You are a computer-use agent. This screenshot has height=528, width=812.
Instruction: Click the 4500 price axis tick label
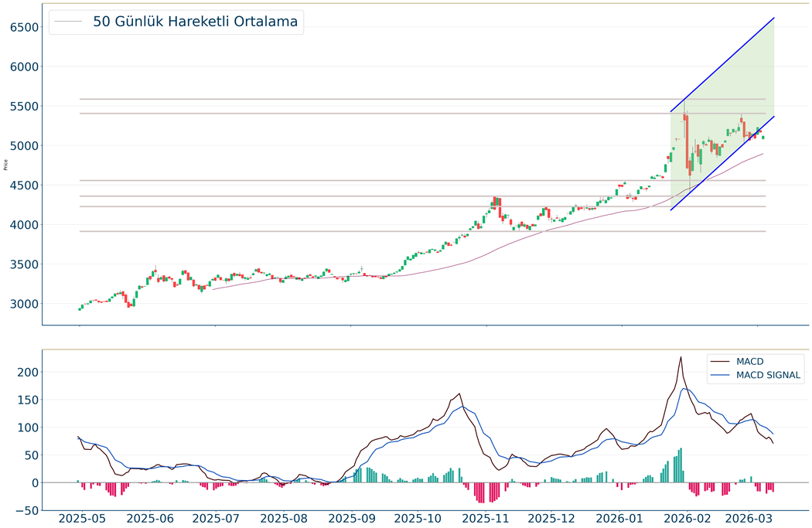click(24, 186)
